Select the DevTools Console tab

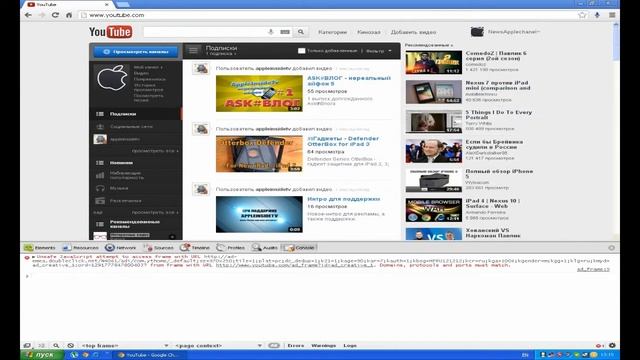[300, 247]
